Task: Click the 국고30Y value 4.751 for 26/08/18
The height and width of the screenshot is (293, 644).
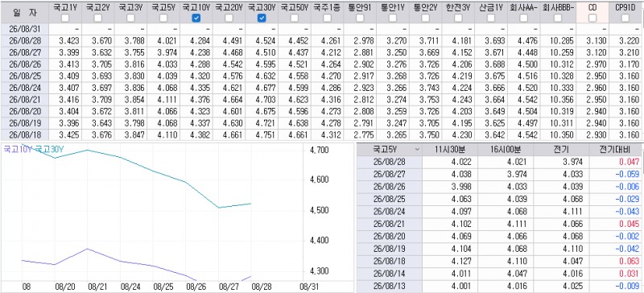Action: click(266, 134)
